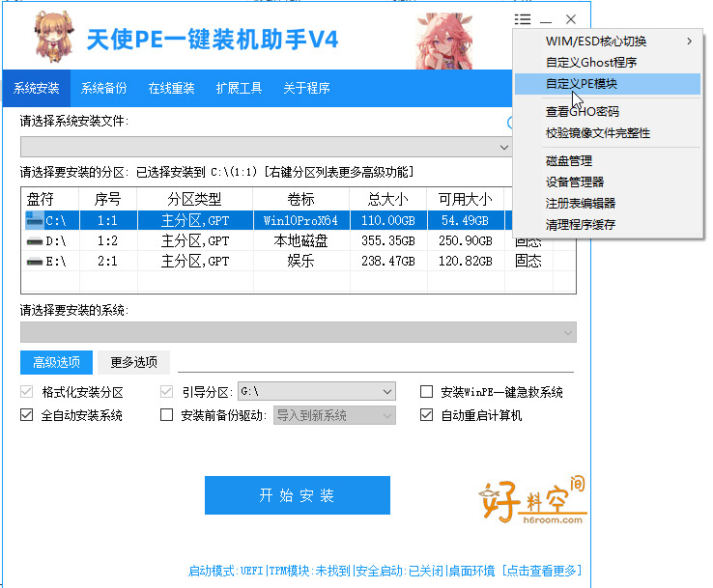The width and height of the screenshot is (713, 588).
Task: Select the D:\ disk drive icon
Action: coord(35,240)
